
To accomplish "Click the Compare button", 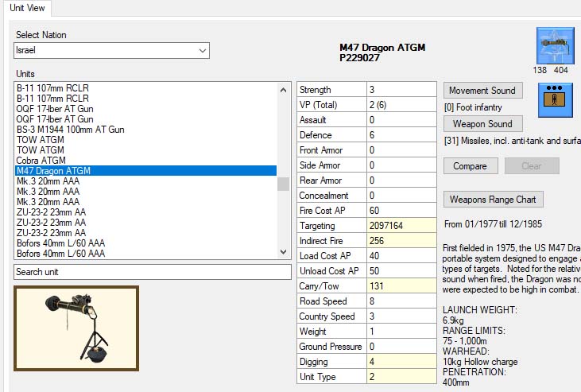I will click(471, 166).
